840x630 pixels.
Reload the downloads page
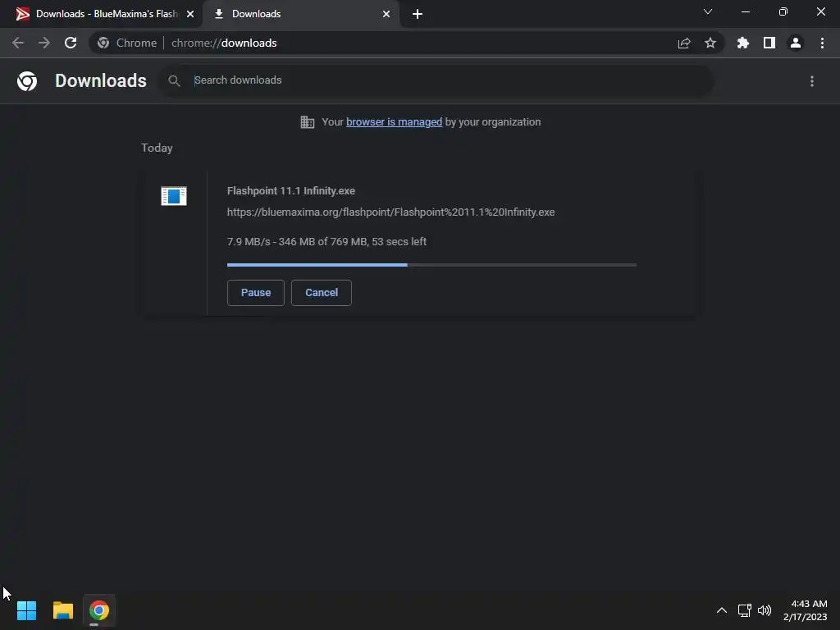[71, 43]
